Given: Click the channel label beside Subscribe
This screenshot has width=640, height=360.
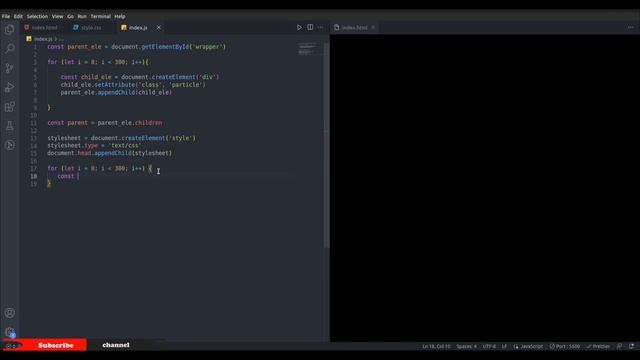Looking at the screenshot, I should [x=116, y=345].
